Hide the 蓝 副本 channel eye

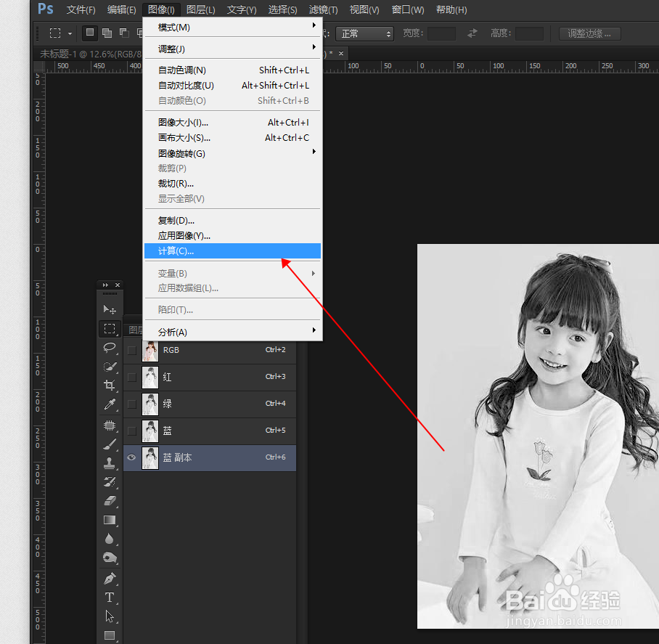131,457
